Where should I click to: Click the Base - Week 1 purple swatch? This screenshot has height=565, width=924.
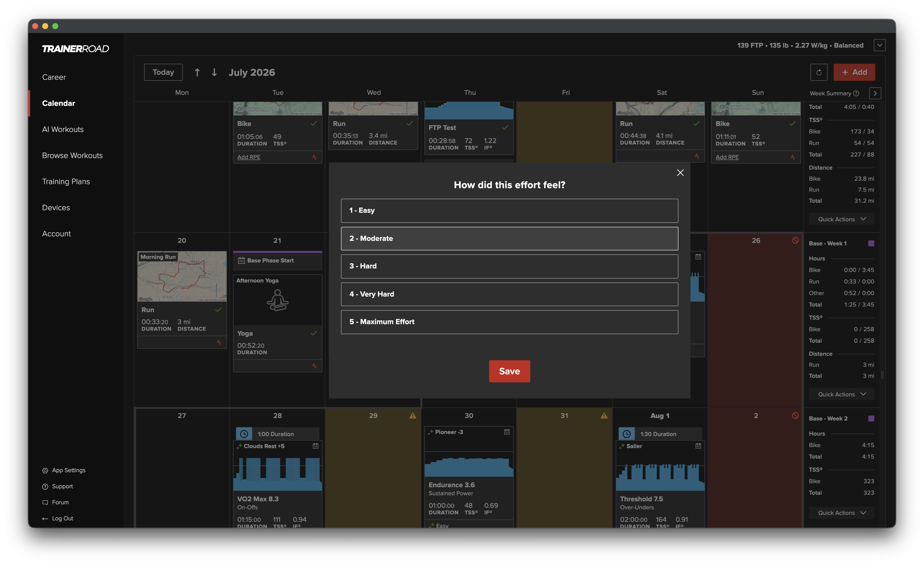(x=871, y=244)
